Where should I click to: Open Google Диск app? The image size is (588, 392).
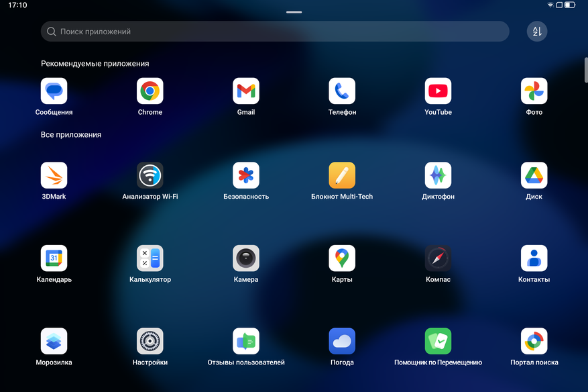pos(534,175)
